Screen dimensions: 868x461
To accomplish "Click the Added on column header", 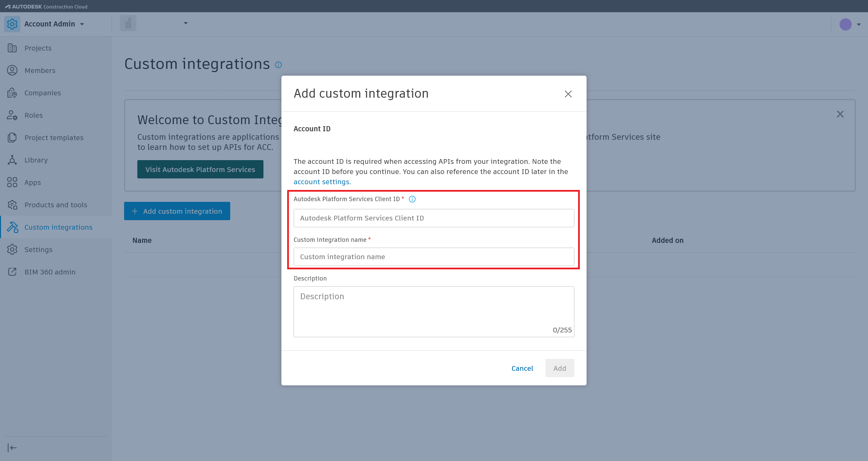I will coord(668,241).
